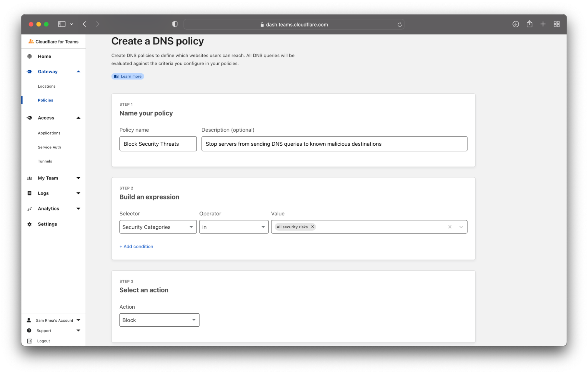
Task: Click the account user icon
Action: tap(29, 320)
